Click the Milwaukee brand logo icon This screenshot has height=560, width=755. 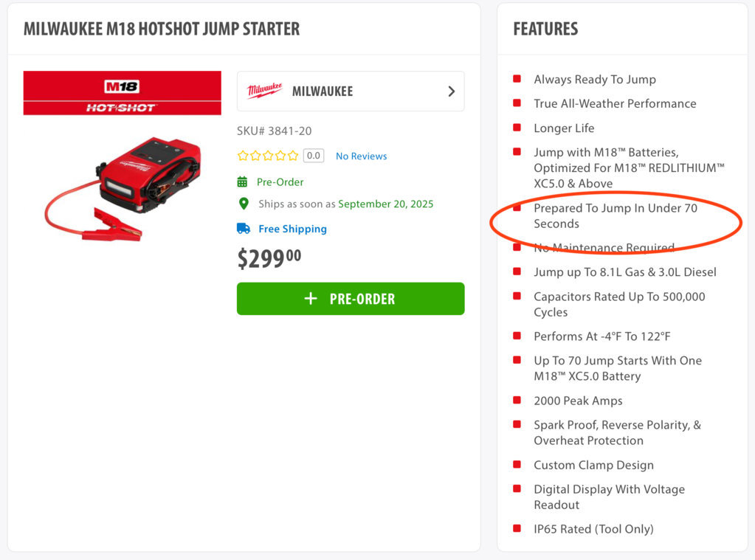(x=264, y=91)
